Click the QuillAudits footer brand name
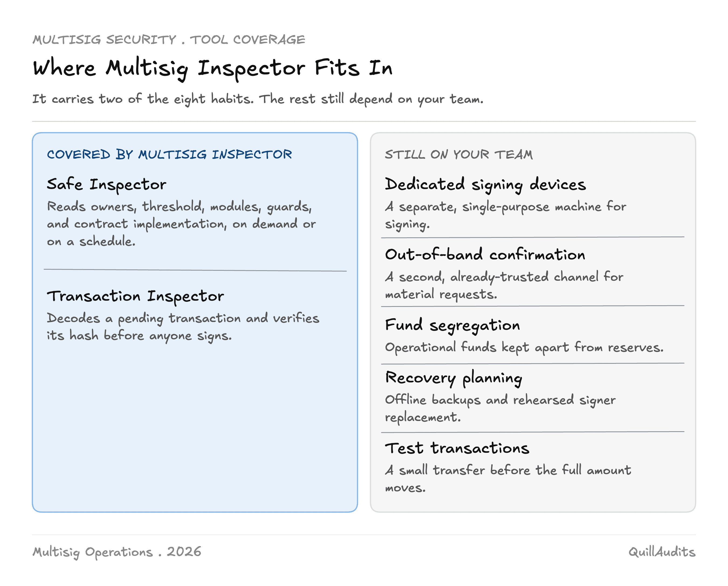 point(662,552)
